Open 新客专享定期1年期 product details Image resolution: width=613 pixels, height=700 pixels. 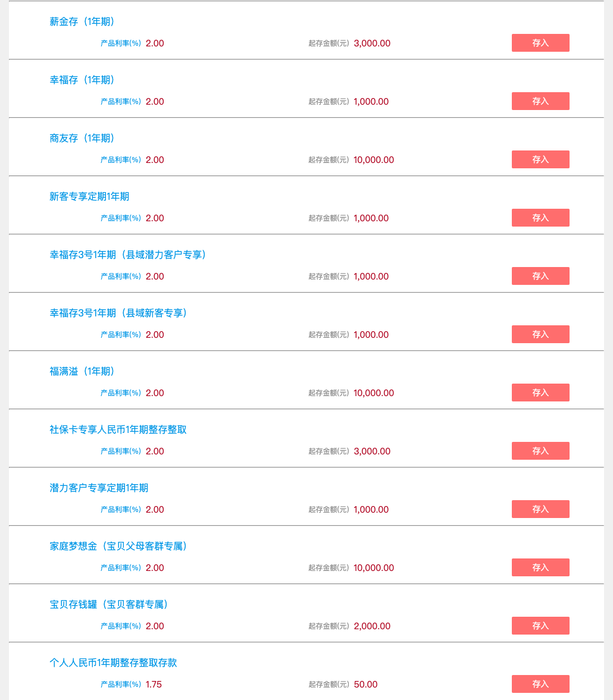pos(89,197)
